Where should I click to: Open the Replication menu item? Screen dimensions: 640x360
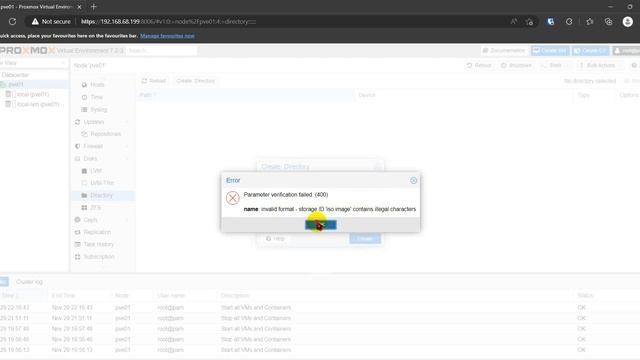[x=97, y=232]
